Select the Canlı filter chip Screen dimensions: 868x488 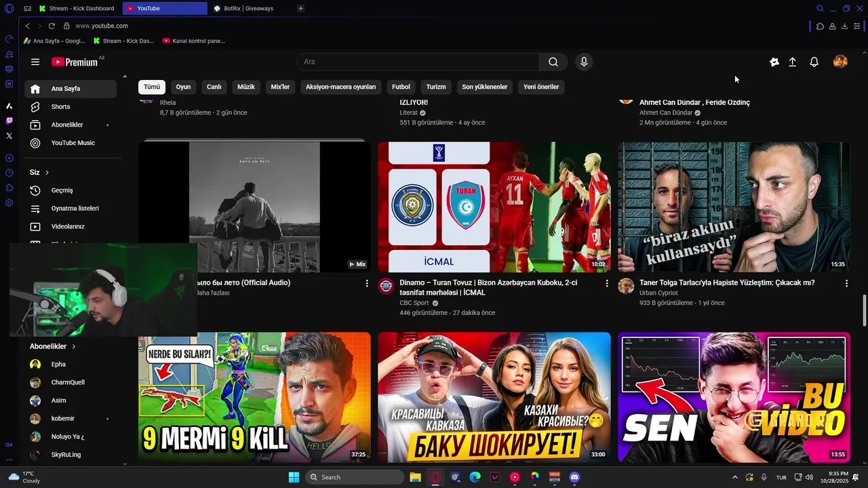[x=214, y=87]
